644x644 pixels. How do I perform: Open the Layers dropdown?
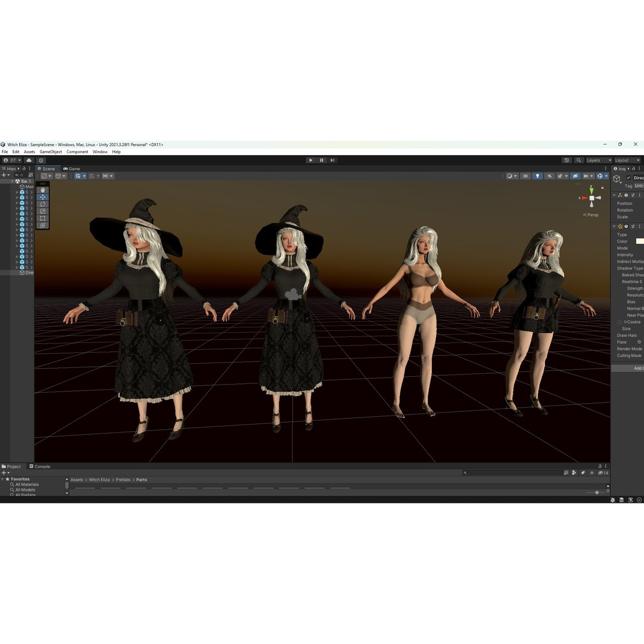[x=599, y=160]
